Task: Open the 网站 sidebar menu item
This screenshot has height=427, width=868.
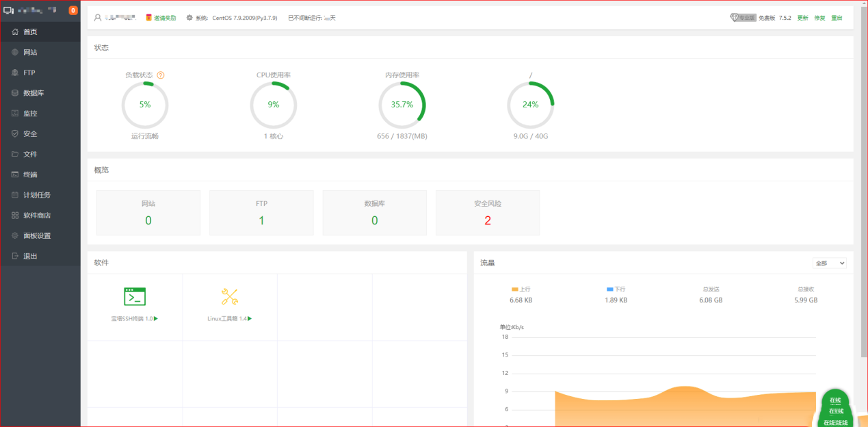Action: coord(30,52)
